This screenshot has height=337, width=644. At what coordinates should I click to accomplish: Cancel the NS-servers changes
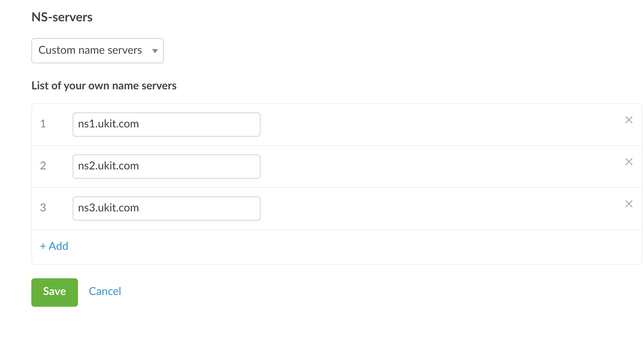coord(105,291)
